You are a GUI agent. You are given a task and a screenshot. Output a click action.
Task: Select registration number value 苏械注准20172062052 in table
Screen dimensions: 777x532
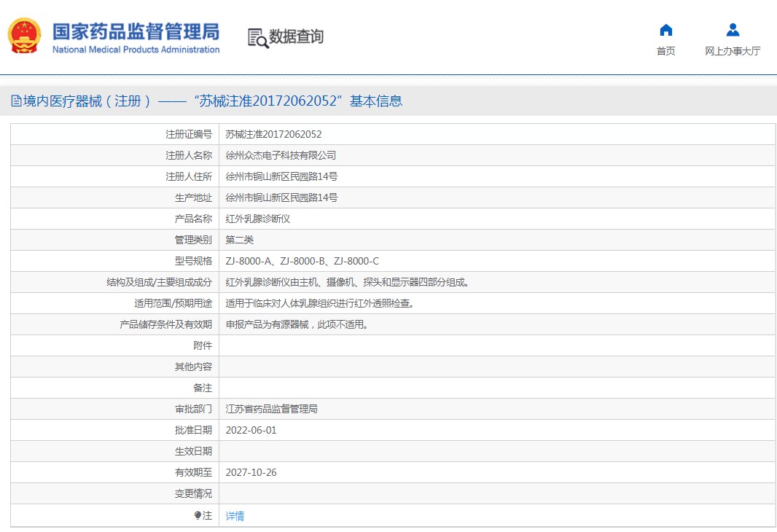273,134
